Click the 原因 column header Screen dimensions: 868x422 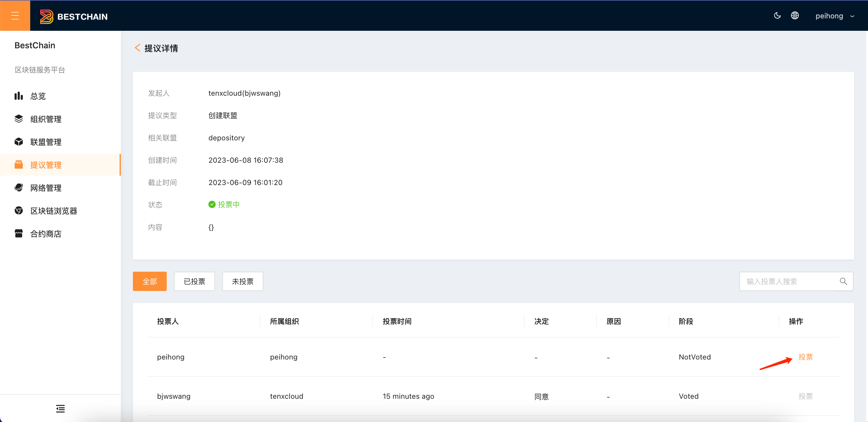[614, 321]
